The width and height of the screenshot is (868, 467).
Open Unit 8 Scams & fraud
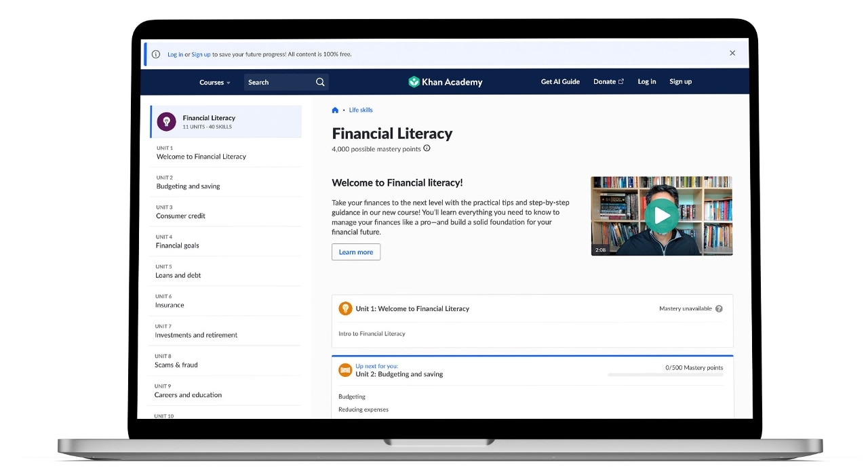pyautogui.click(x=179, y=365)
